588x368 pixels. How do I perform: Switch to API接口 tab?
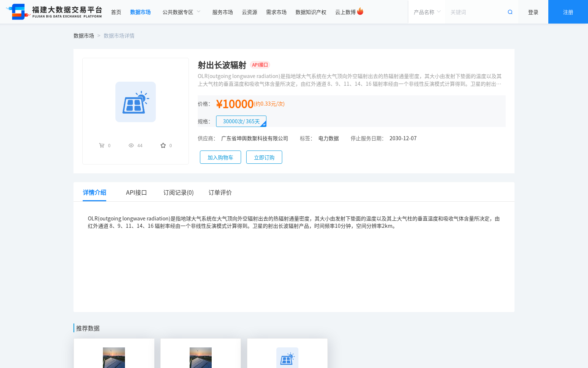[x=136, y=192]
